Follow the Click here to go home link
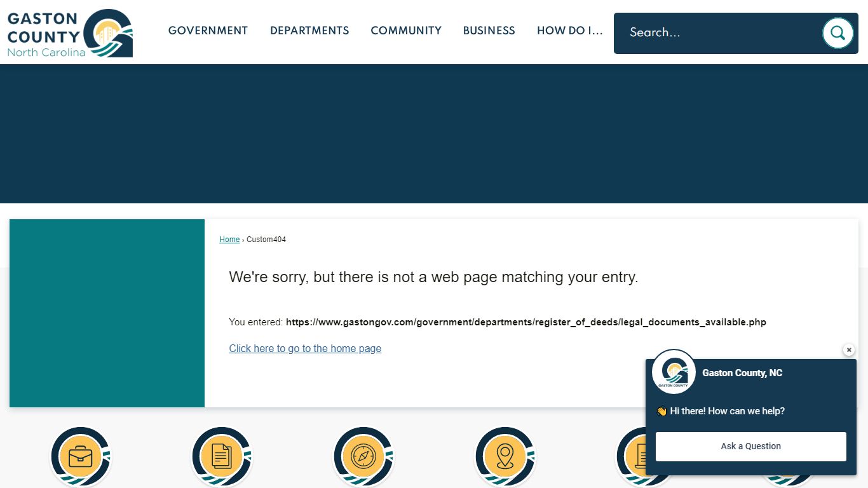 point(305,348)
